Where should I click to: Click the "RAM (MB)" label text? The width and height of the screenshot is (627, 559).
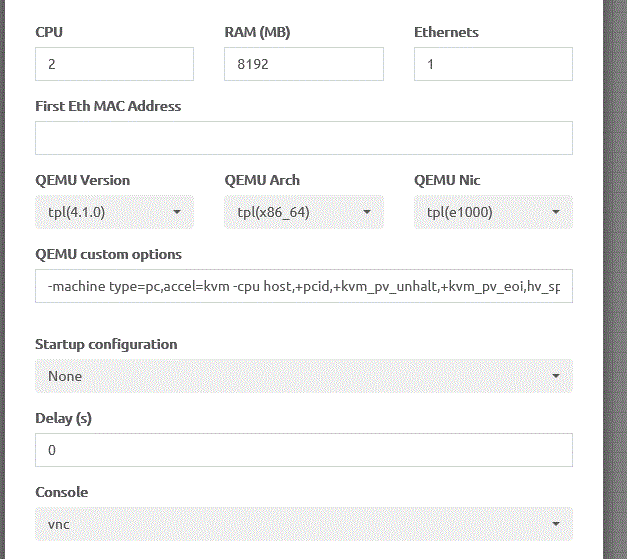pos(260,32)
